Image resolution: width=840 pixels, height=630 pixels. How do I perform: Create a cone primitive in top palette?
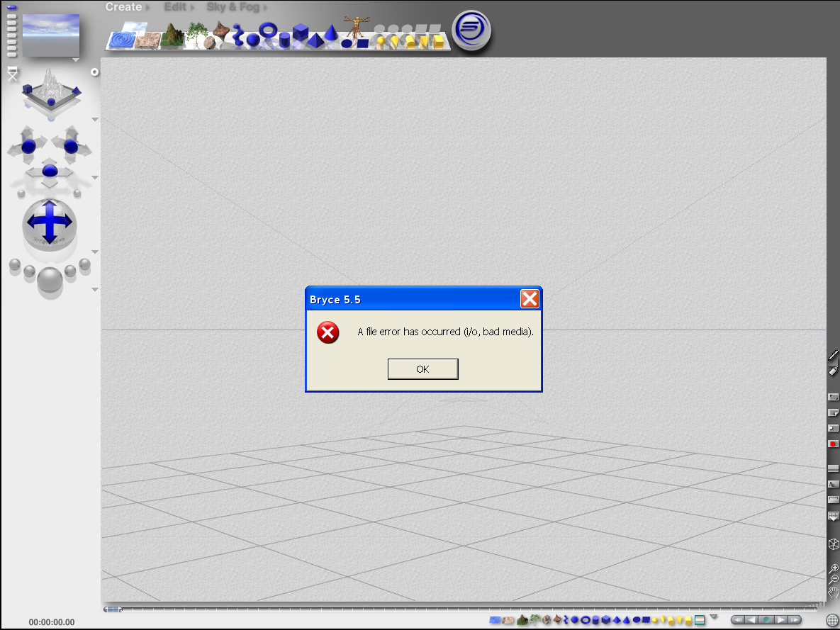tap(332, 33)
